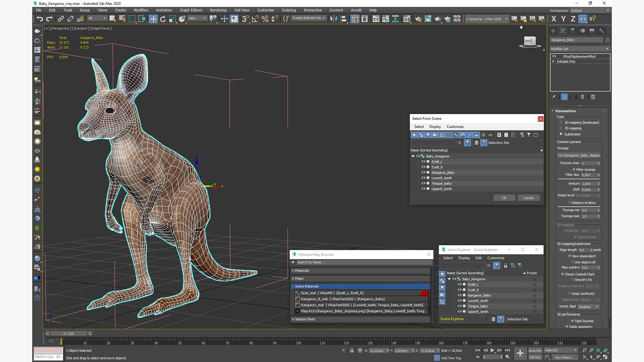Viewport: 644px width, 362px height.
Task: Activate the Select and Link tool
Action: click(x=61, y=19)
